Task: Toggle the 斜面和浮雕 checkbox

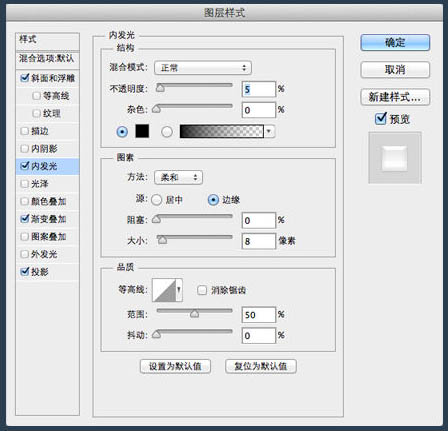Action: coord(25,78)
